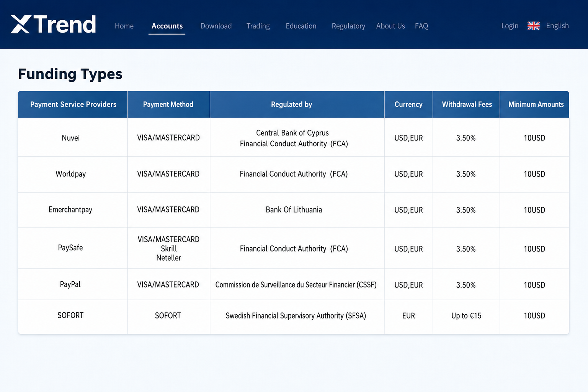Click the Regulated by column header
Viewport: 588px width, 392px height.
(x=297, y=104)
